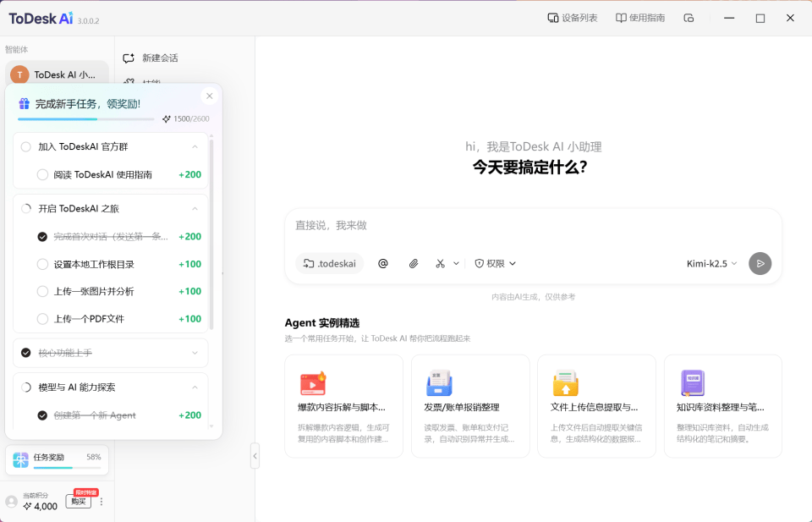The width and height of the screenshot is (812, 522).
Task: Open the 知识库资料整理与笔记 example card
Action: point(723,406)
